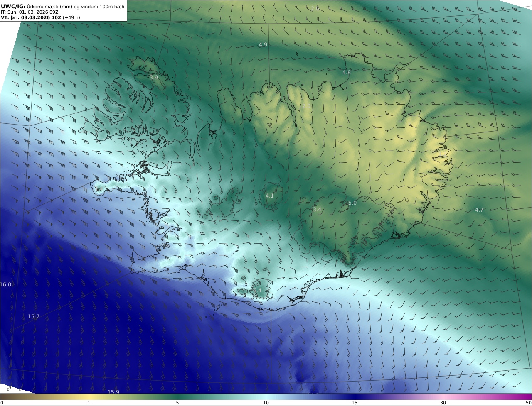Click the 15.9 value label near the bottom edge

(x=113, y=392)
